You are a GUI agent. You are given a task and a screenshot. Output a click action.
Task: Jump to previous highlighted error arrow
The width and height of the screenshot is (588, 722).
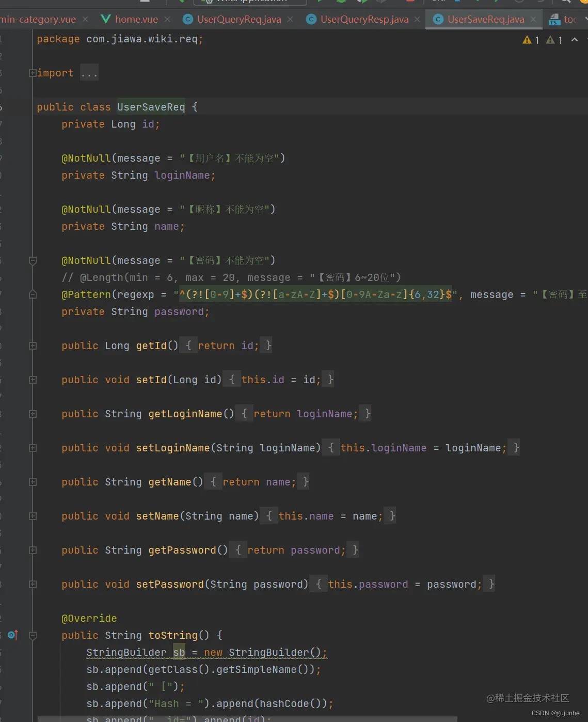(575, 40)
